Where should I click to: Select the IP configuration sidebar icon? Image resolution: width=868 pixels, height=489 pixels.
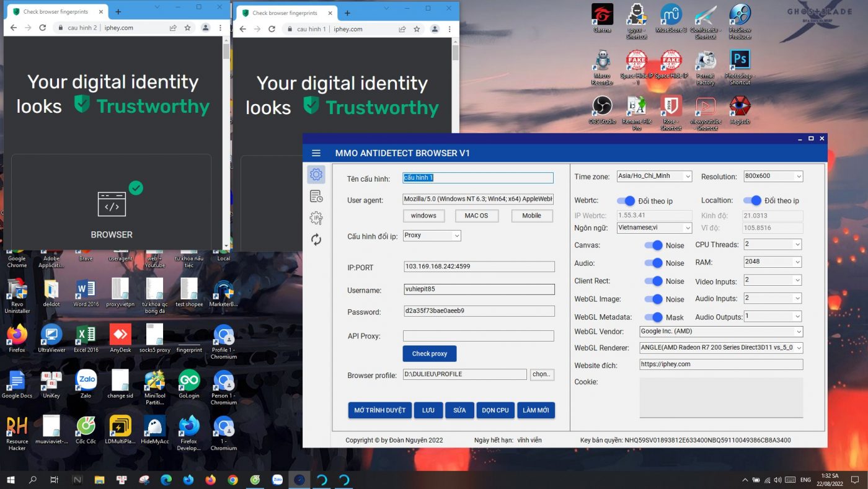click(316, 218)
